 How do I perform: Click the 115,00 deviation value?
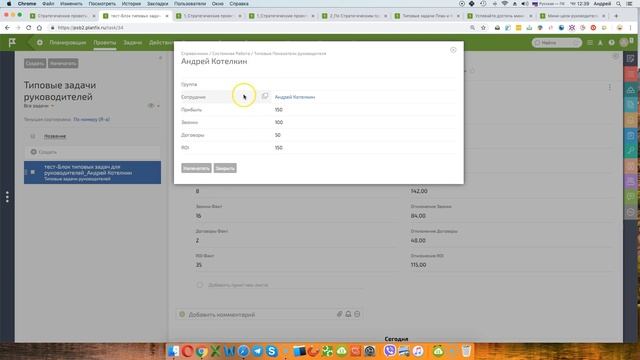418,265
